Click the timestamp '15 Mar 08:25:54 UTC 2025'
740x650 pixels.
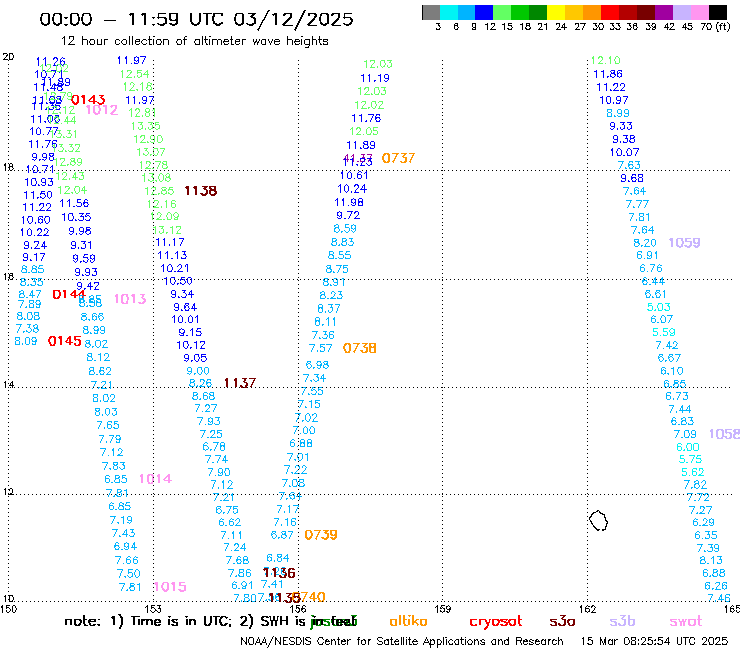[654, 641]
